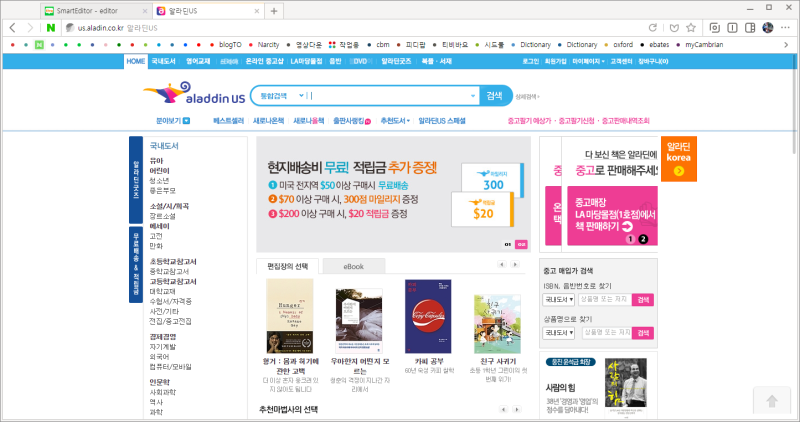Toggle the sidebar panel icon
The height and width of the screenshot is (422, 800).
pyautogui.click(x=750, y=28)
